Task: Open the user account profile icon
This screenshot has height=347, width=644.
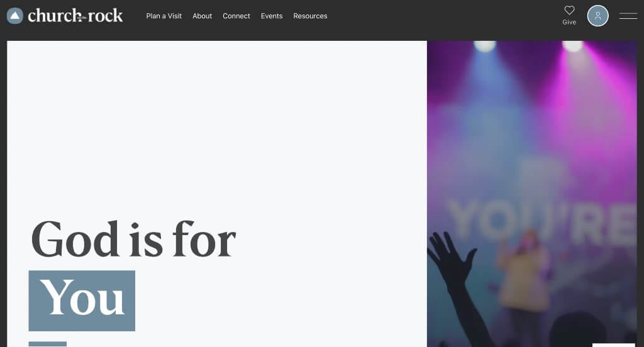Action: [597, 16]
